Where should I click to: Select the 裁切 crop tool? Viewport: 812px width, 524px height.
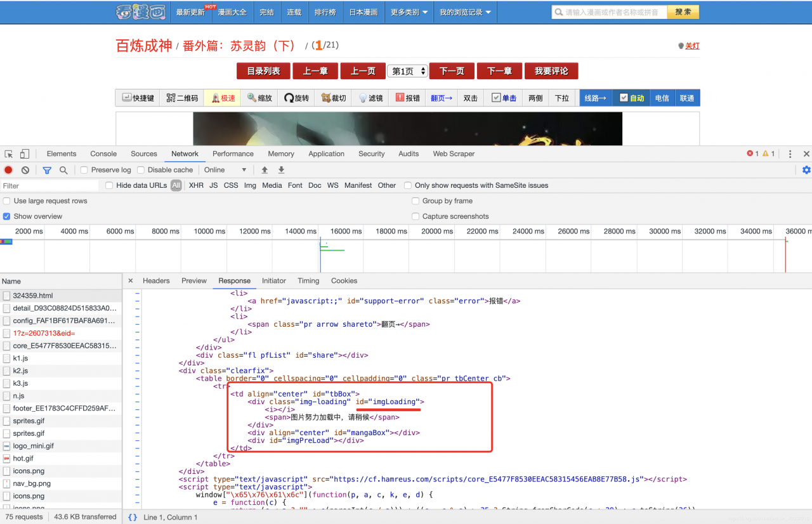click(x=334, y=98)
